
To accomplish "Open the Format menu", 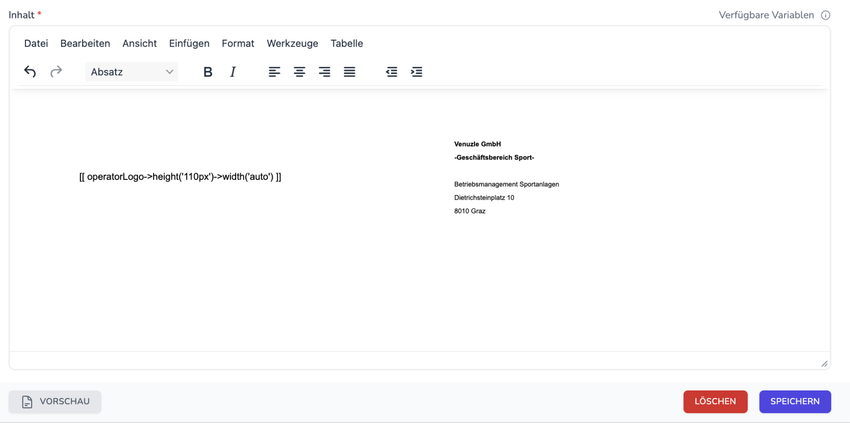I will (x=238, y=43).
